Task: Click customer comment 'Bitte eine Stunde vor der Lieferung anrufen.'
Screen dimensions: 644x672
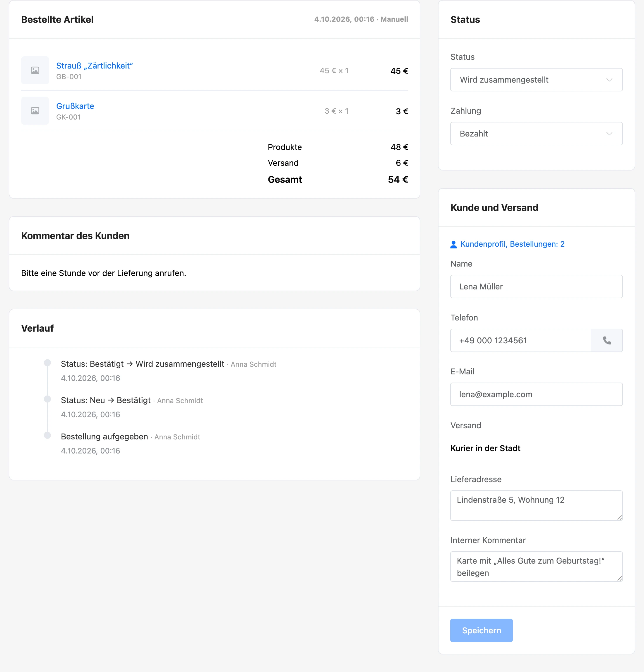Action: coord(103,273)
